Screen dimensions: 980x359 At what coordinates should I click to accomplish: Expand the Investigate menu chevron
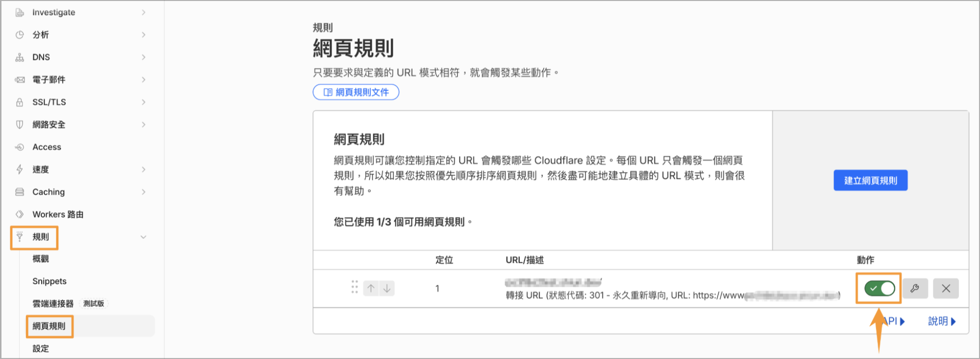click(144, 12)
